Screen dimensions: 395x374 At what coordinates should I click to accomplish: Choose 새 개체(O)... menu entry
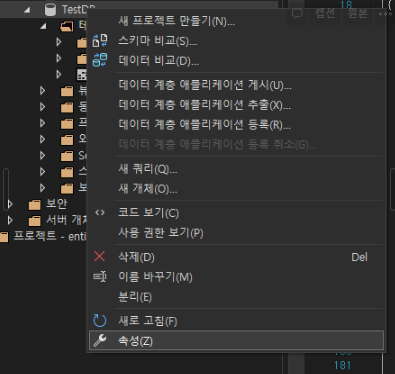pyautogui.click(x=237, y=189)
